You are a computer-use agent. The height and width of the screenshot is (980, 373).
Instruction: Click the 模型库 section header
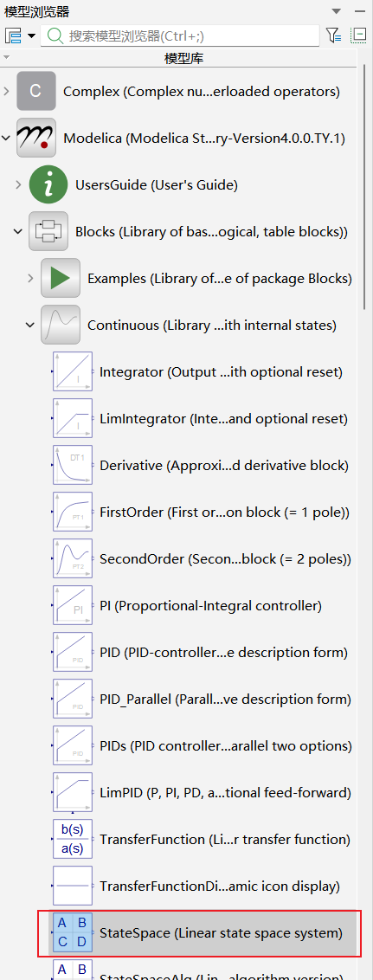click(183, 59)
